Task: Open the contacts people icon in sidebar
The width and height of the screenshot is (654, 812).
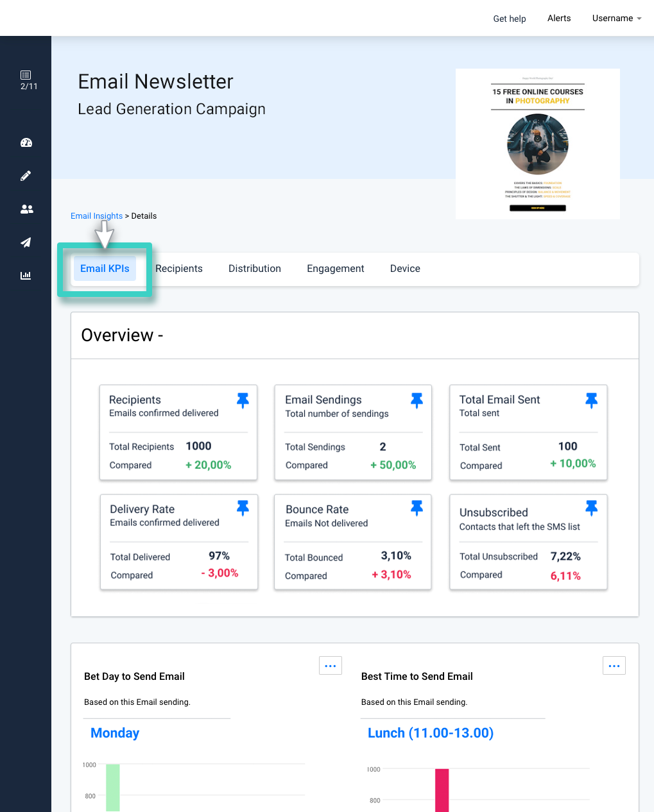Action: click(x=26, y=209)
